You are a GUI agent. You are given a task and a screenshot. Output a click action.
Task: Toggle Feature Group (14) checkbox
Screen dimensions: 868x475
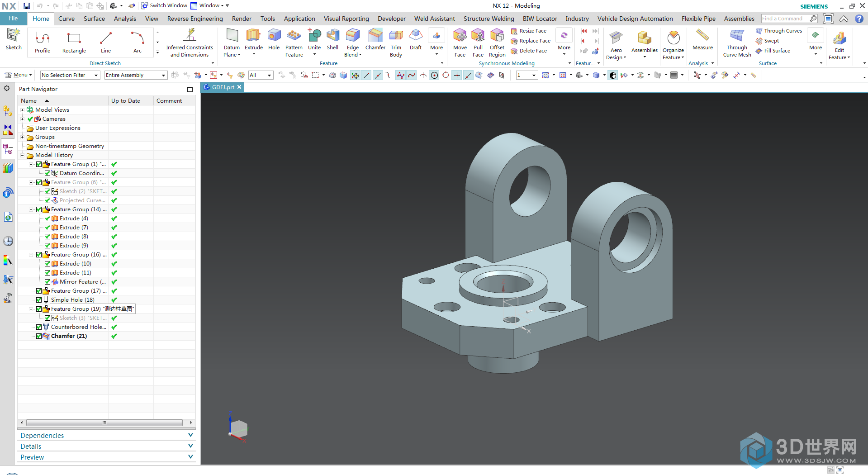39,209
